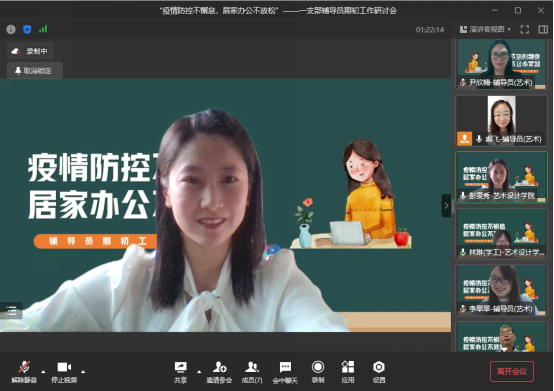Expand the share options arrow

pos(199,372)
